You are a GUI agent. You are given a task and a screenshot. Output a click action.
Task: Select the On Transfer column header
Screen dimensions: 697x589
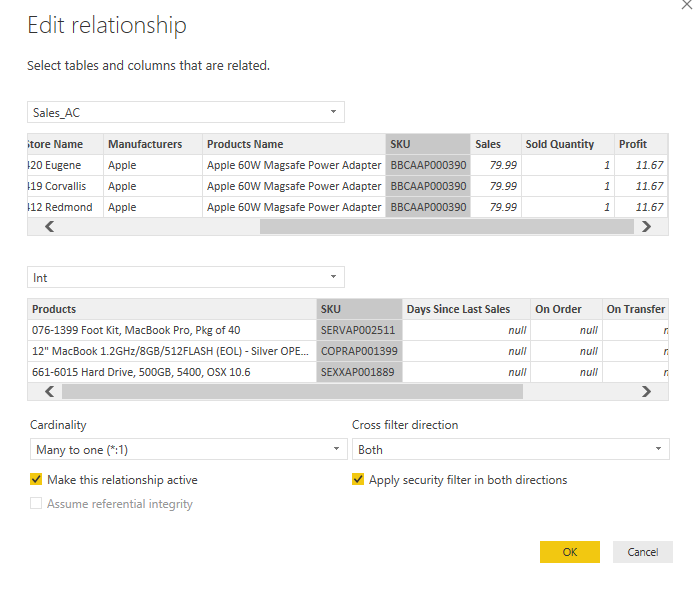click(635, 309)
